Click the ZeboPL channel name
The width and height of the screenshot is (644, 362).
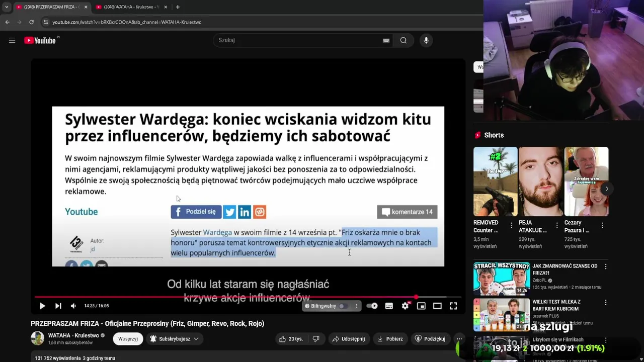point(539,280)
